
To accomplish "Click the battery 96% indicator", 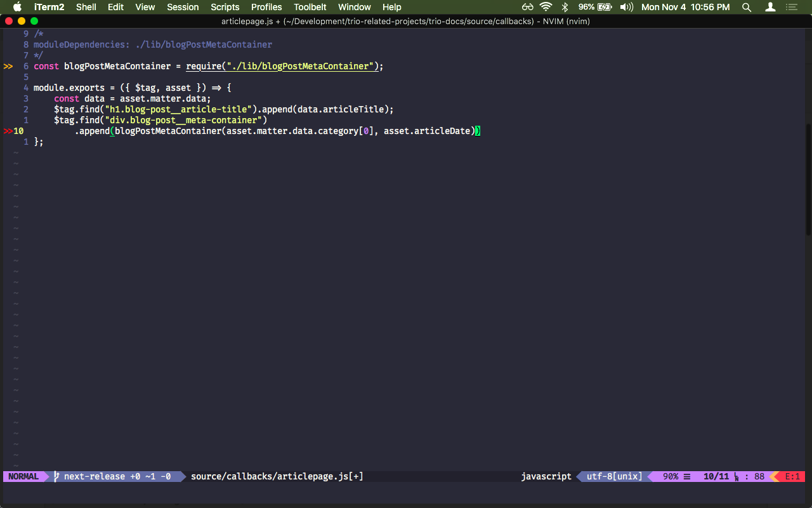I will point(595,7).
